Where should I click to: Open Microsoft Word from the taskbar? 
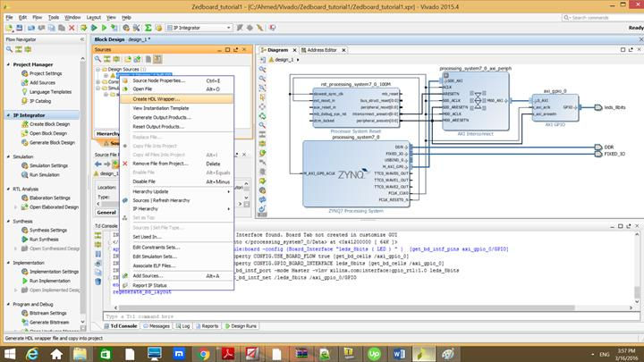(x=399, y=353)
